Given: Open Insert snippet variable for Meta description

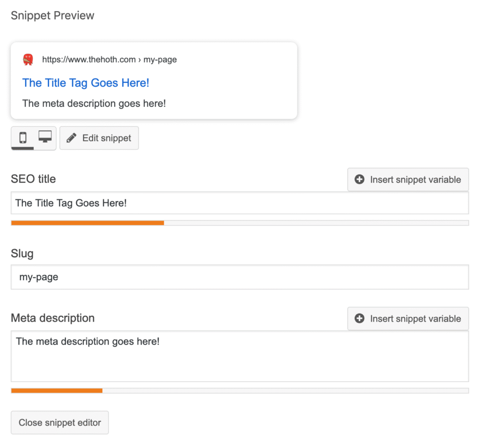Looking at the screenshot, I should (x=407, y=319).
